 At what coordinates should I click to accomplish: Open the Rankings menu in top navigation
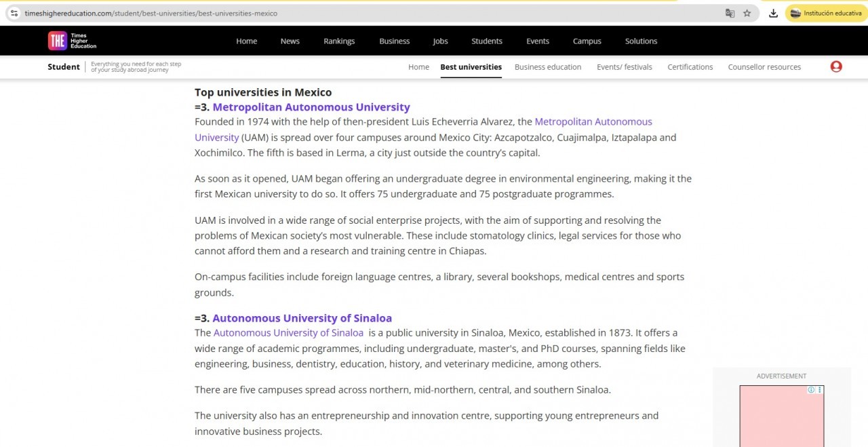[339, 41]
